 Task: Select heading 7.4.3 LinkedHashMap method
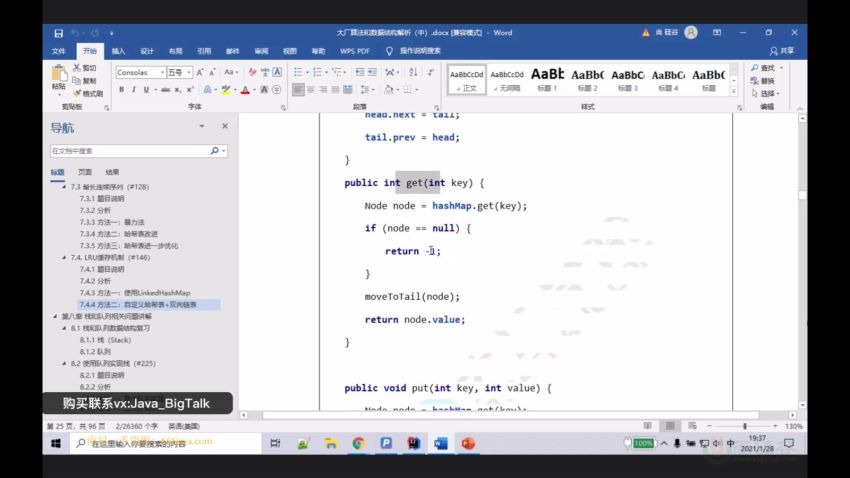click(x=135, y=293)
